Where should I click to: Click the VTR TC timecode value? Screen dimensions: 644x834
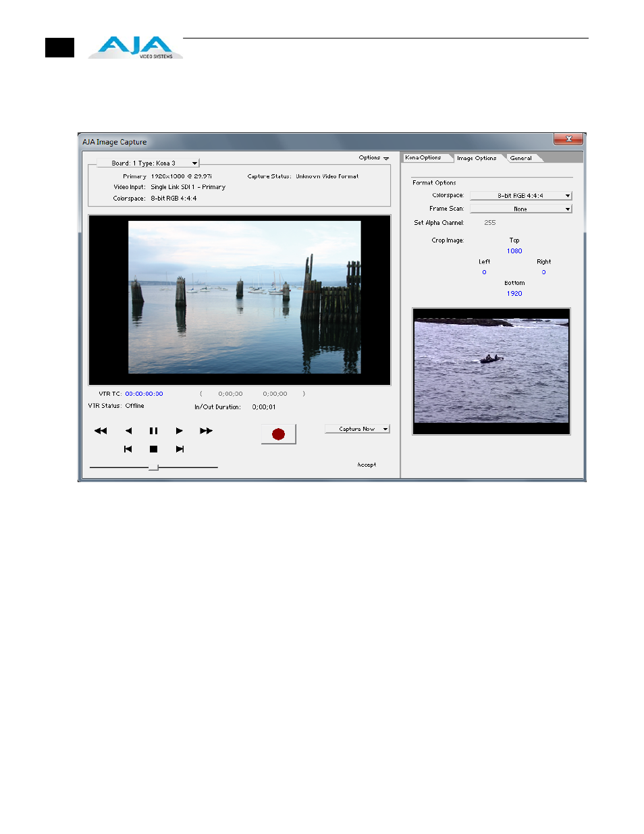[x=144, y=394]
